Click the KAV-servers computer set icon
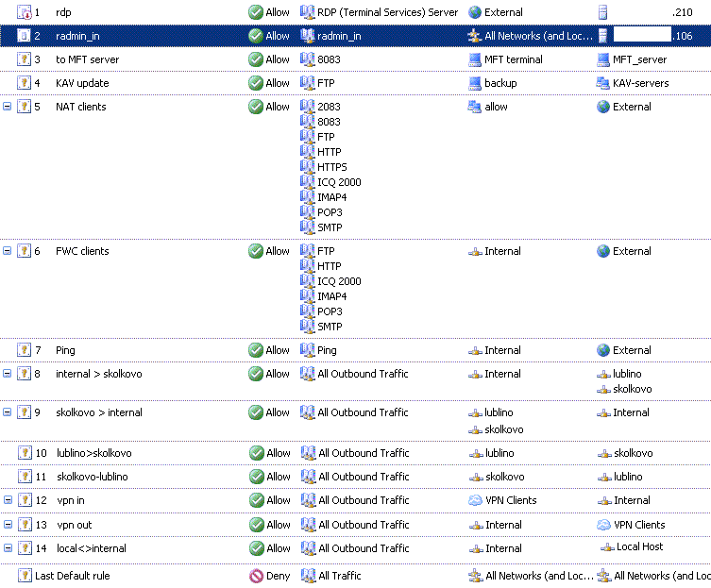 (603, 83)
